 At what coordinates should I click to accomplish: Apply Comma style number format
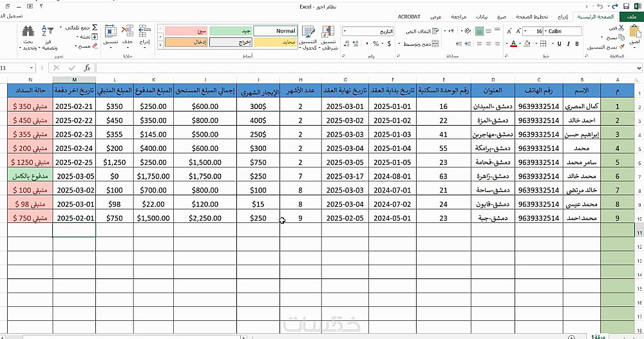point(366,44)
